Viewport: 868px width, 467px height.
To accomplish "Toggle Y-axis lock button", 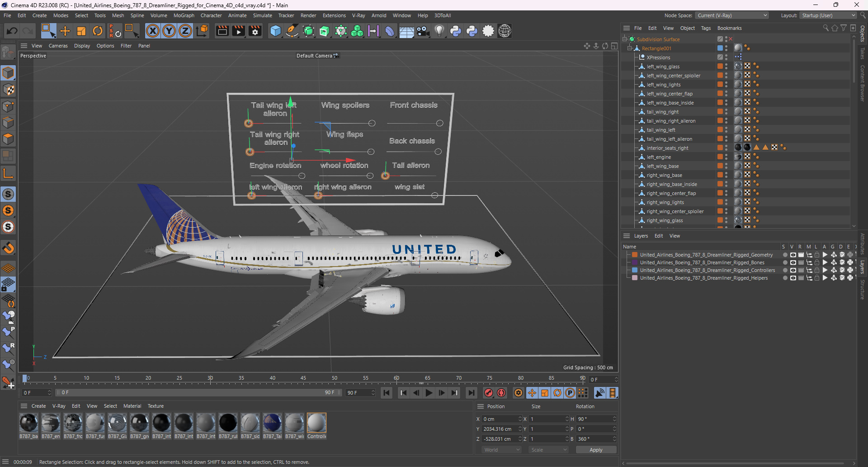I will [169, 31].
